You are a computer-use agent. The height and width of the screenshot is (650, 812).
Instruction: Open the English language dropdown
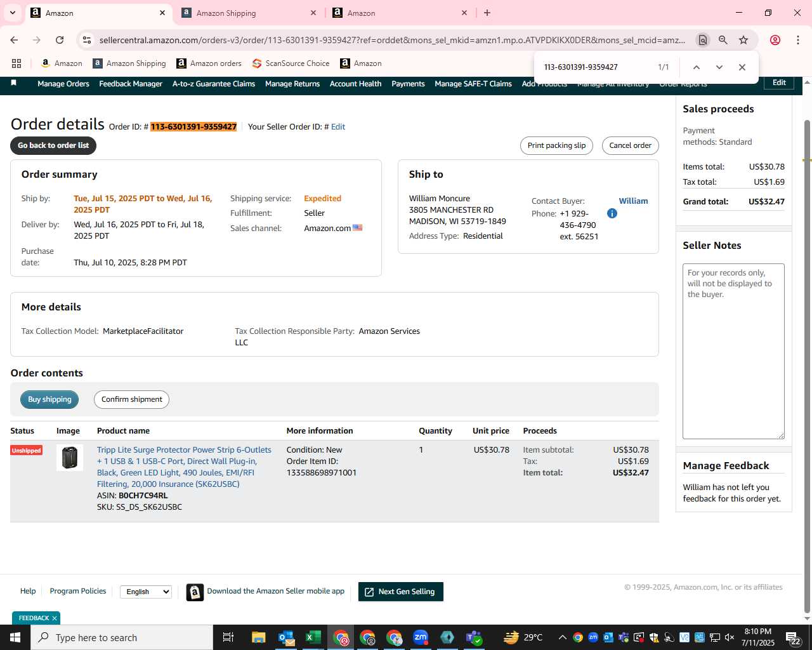[146, 592]
